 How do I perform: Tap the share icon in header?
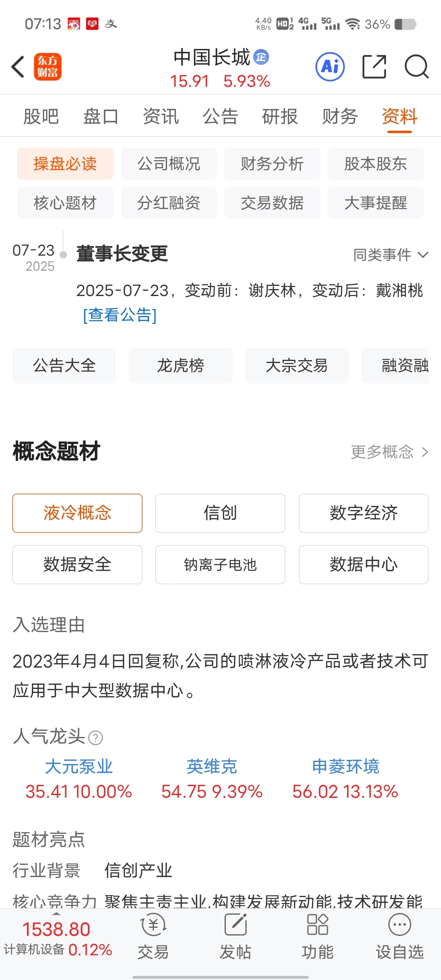tap(374, 67)
